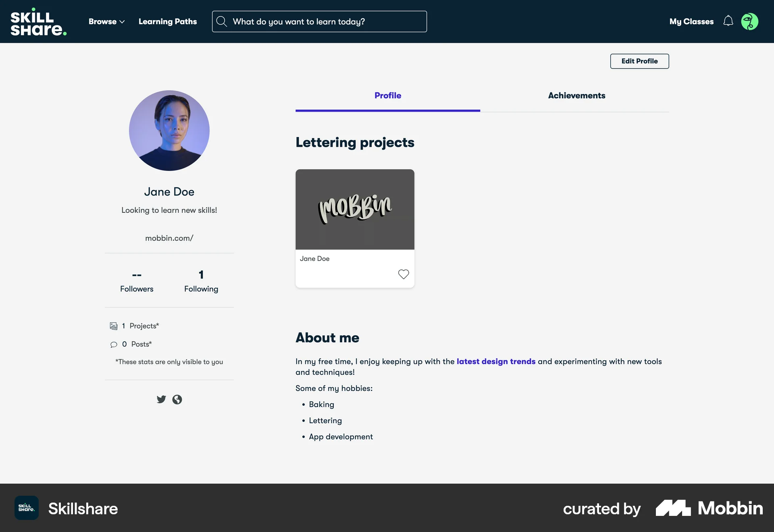Select the Profile tab
The image size is (774, 532).
(x=387, y=96)
